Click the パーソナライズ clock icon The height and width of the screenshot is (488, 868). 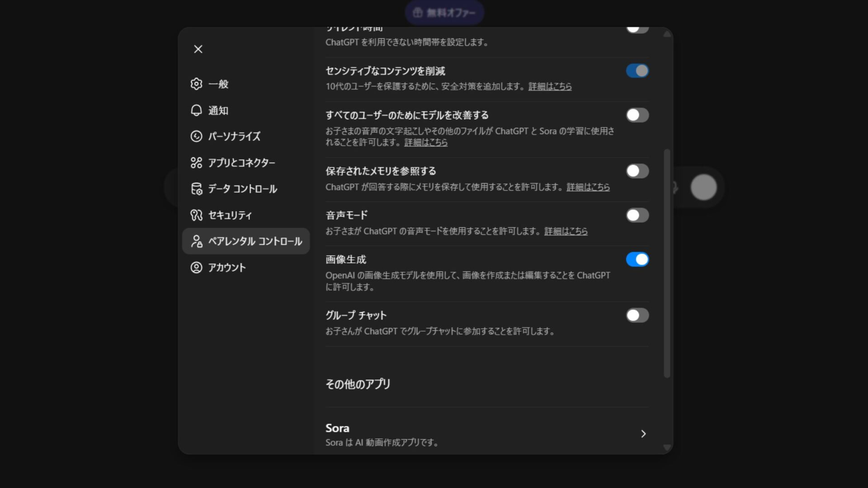coord(197,136)
